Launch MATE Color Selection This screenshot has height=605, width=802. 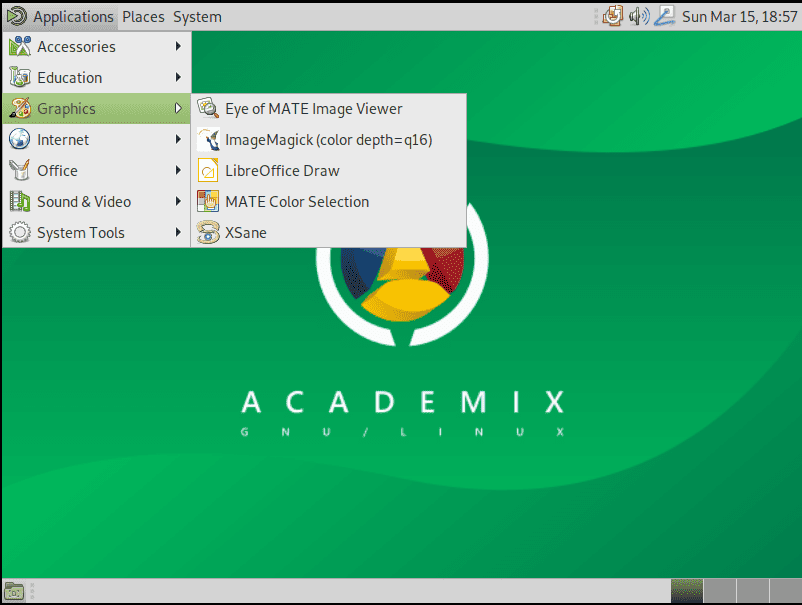coord(328,201)
